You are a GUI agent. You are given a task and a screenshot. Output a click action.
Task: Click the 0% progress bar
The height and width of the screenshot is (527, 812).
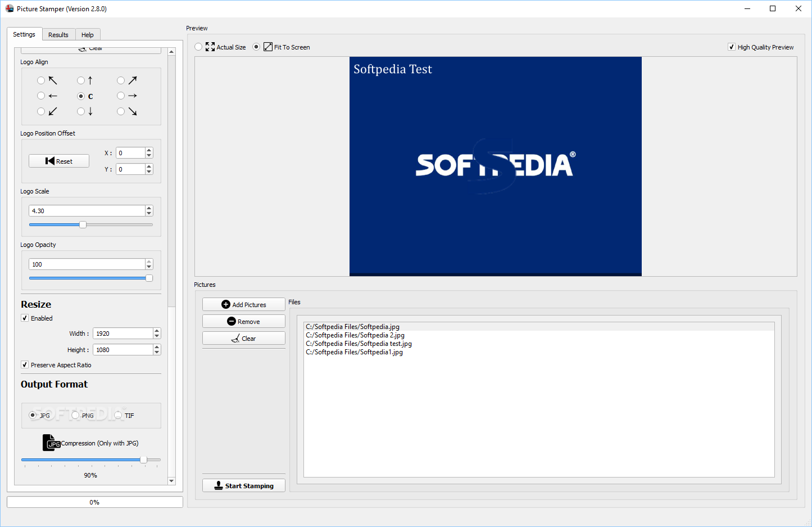pyautogui.click(x=95, y=502)
